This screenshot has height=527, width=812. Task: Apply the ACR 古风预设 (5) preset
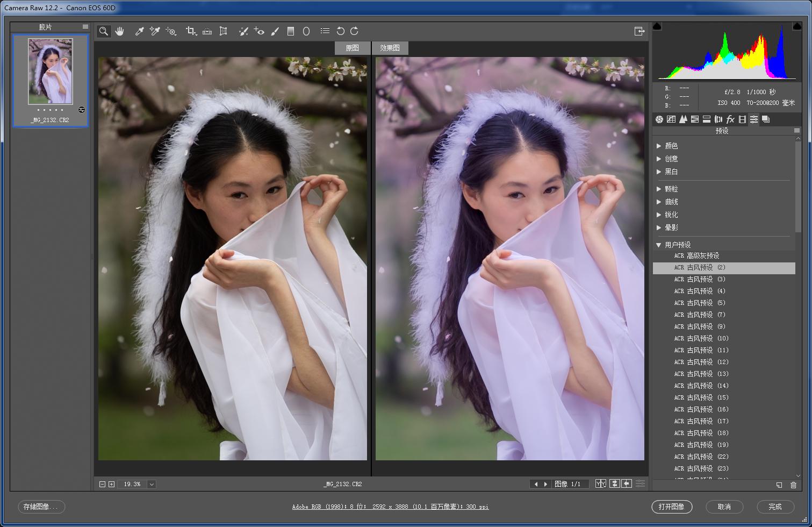(x=700, y=303)
